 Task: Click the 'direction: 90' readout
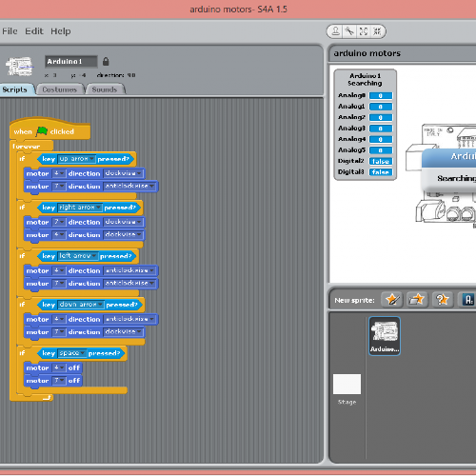(x=116, y=75)
